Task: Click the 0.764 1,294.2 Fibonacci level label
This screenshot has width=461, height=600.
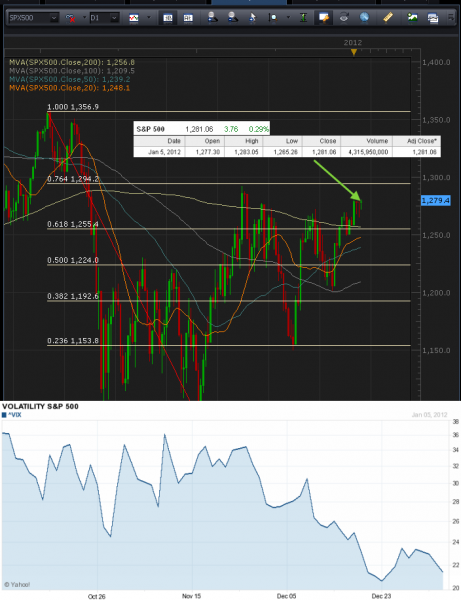Action: 73,179
